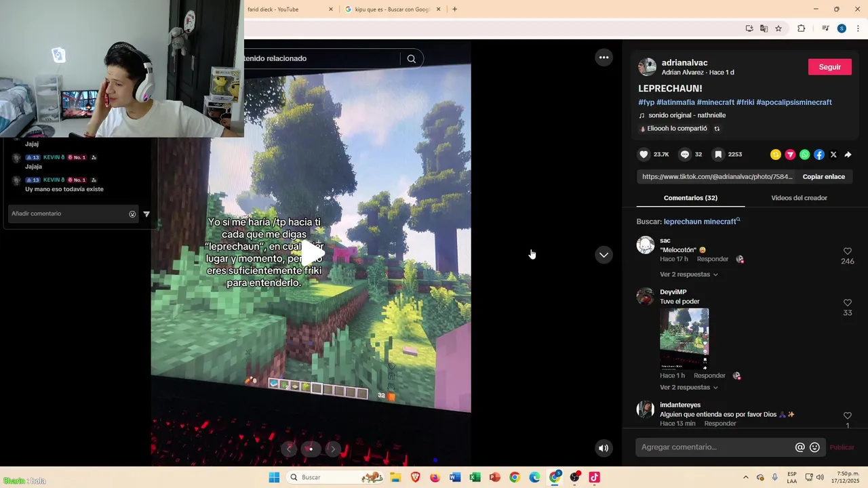This screenshot has width=868, height=488.
Task: Open the Chrome translate page icon
Action: 764,28
